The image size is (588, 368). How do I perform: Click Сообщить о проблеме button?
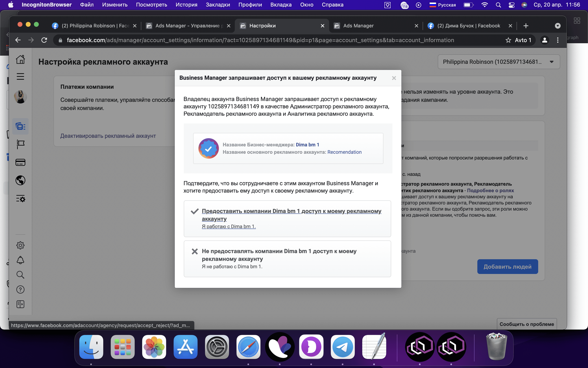pyautogui.click(x=527, y=324)
